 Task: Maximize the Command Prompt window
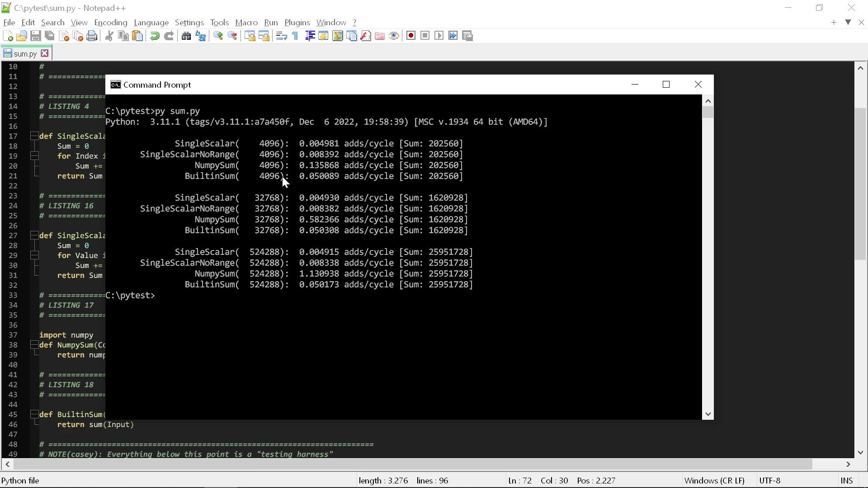666,84
